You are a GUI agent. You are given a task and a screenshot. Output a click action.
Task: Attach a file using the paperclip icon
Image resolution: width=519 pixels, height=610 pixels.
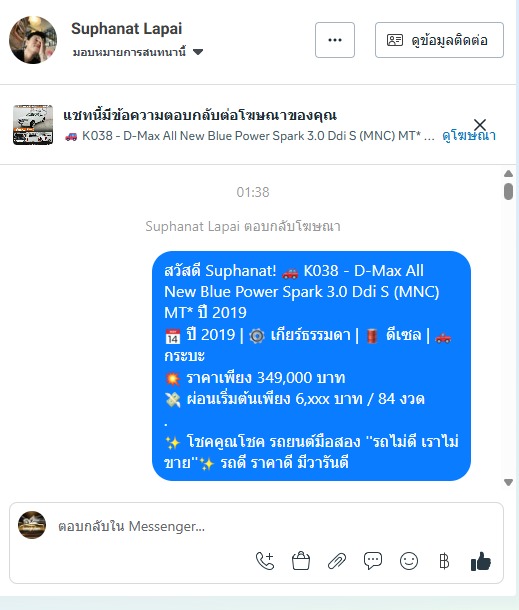pos(337,561)
